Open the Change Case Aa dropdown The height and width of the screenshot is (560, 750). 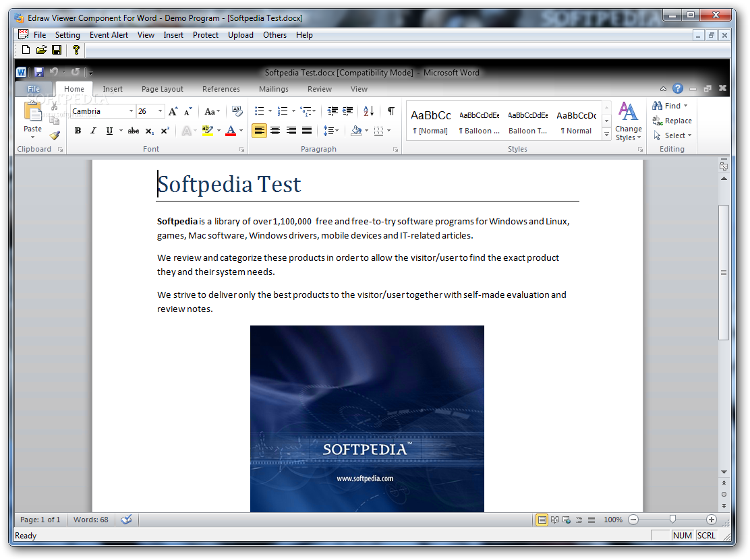click(212, 111)
